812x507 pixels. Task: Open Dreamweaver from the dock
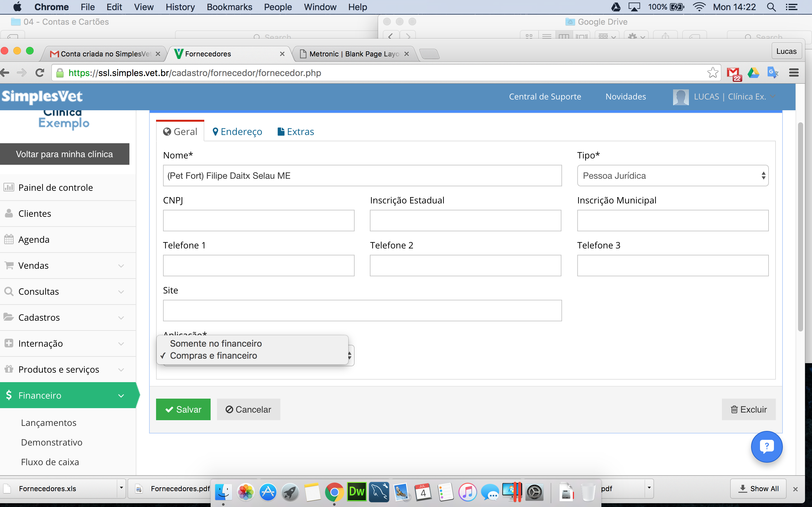356,492
